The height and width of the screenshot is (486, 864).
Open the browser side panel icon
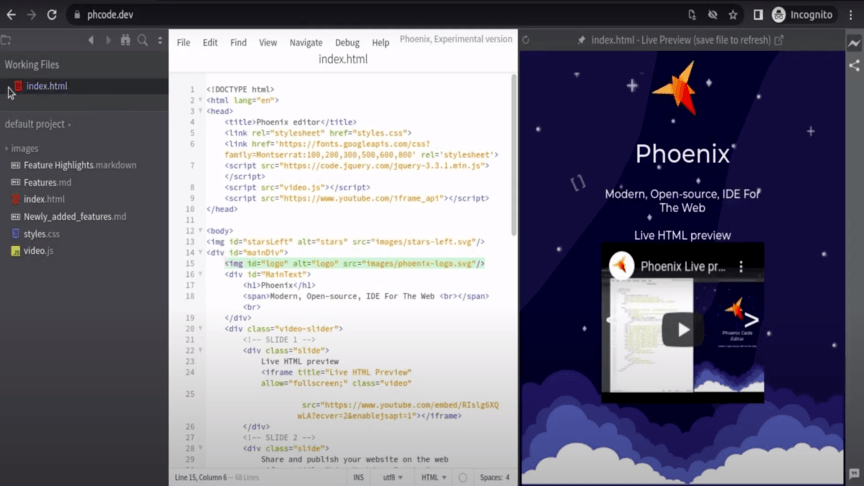point(758,15)
